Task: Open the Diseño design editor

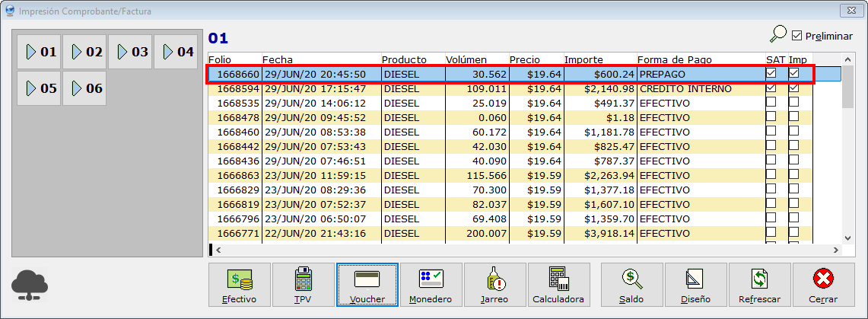Action: pos(695,286)
